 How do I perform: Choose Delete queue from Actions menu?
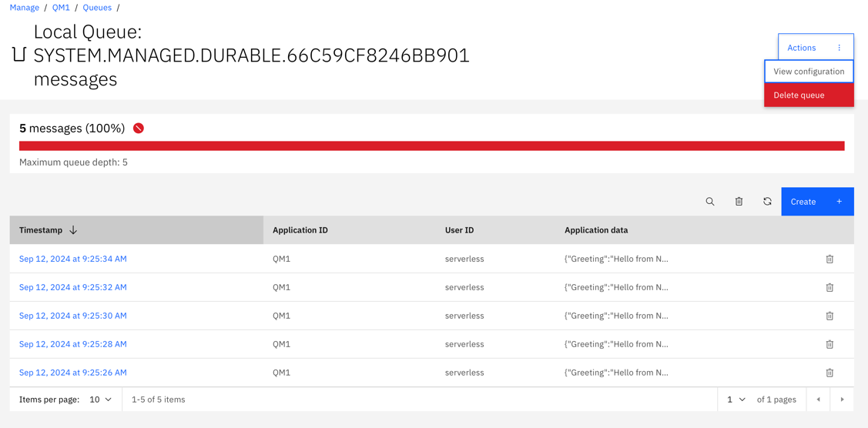(x=809, y=95)
